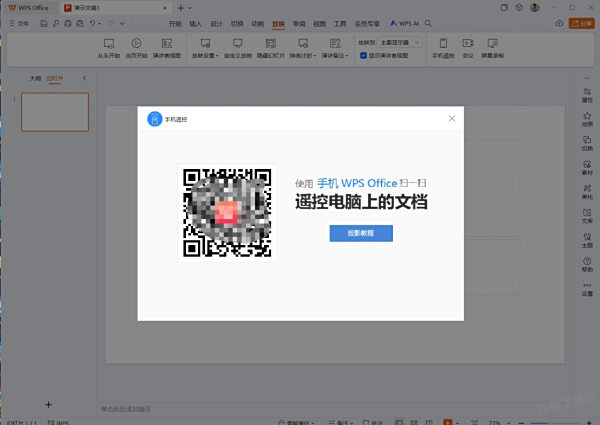Click the orange slideshow play button in status bar
Viewport: 600px width, 425px height.
coord(447,422)
